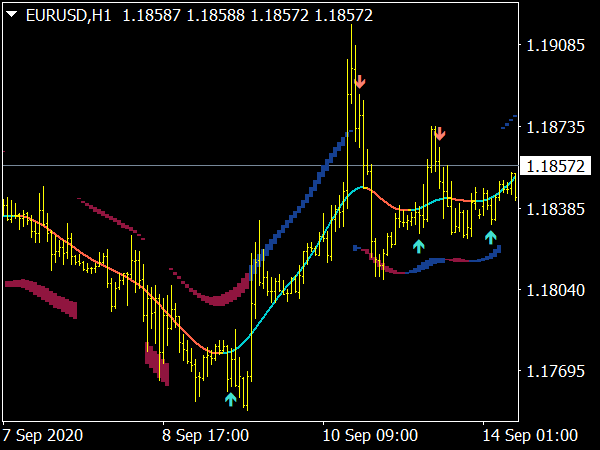This screenshot has width=600, height=450.
Task: Click the 1.18040 price scale label
Action: 556,290
